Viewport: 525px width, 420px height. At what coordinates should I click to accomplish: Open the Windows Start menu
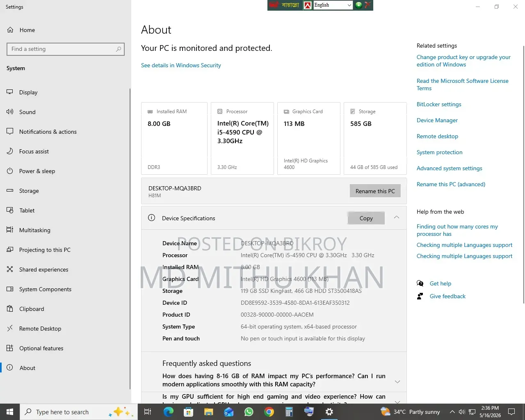[10, 412]
